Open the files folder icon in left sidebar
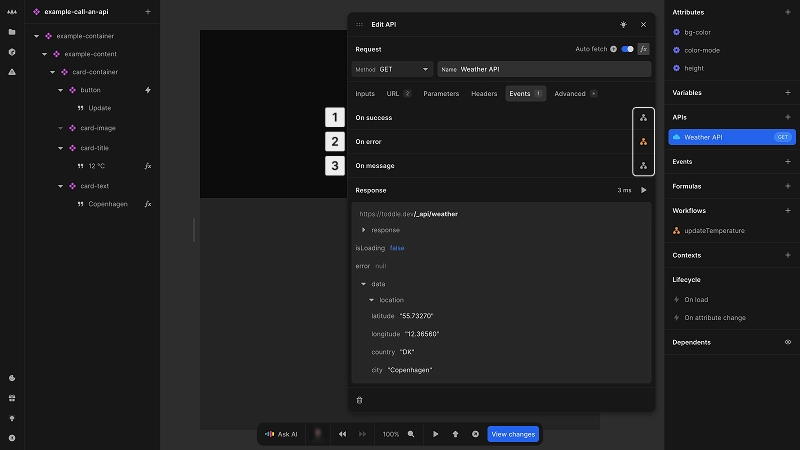This screenshot has height=450, width=800. 12,32
